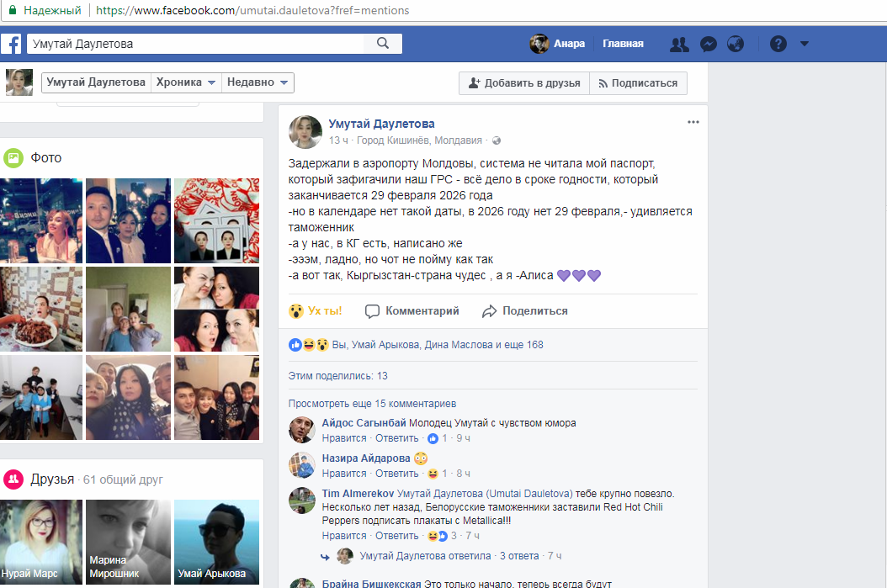Open the help question mark icon
887x588 pixels.
(778, 45)
